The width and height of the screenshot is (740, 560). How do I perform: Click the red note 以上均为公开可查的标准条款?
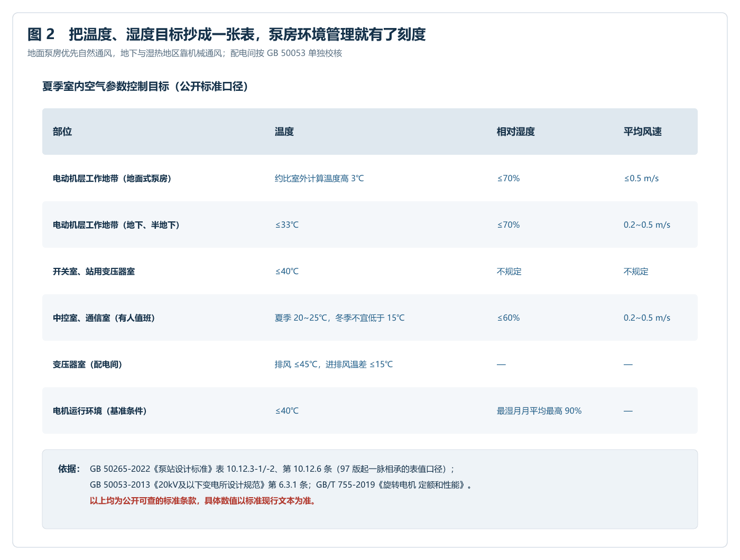click(203, 501)
